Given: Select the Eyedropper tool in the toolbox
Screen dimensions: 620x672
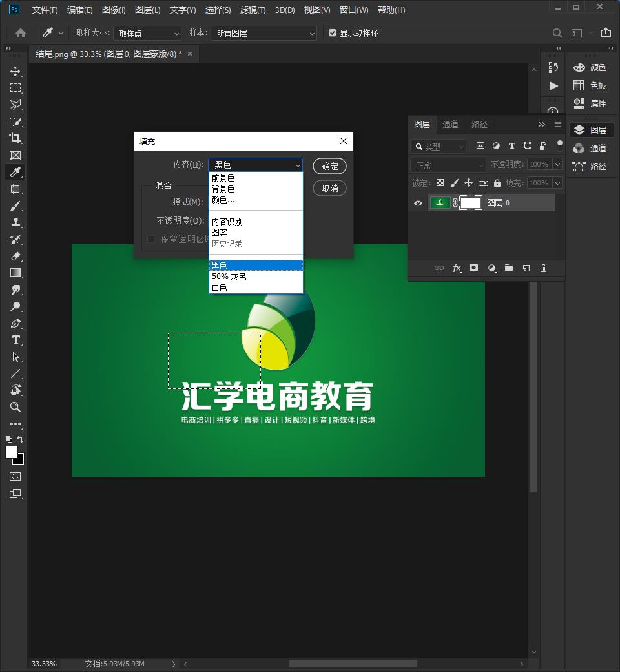Looking at the screenshot, I should [15, 173].
